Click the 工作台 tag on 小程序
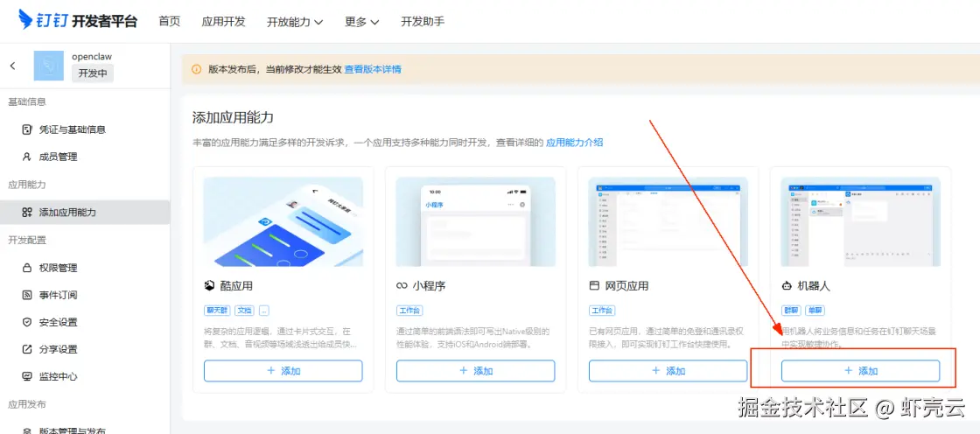This screenshot has height=434, width=980. (x=409, y=311)
